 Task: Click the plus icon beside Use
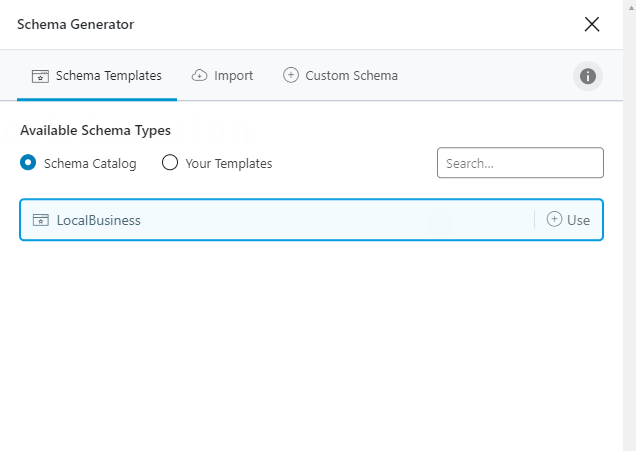coord(554,220)
